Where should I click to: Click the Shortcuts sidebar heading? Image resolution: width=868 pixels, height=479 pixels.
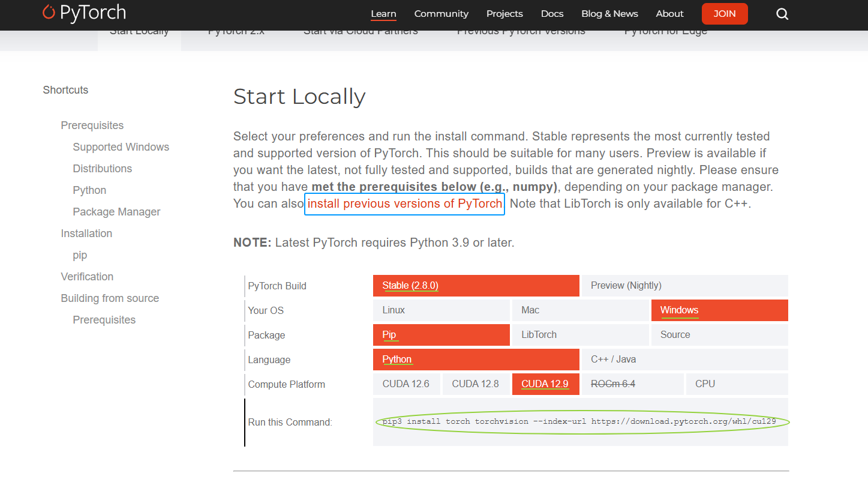point(65,90)
